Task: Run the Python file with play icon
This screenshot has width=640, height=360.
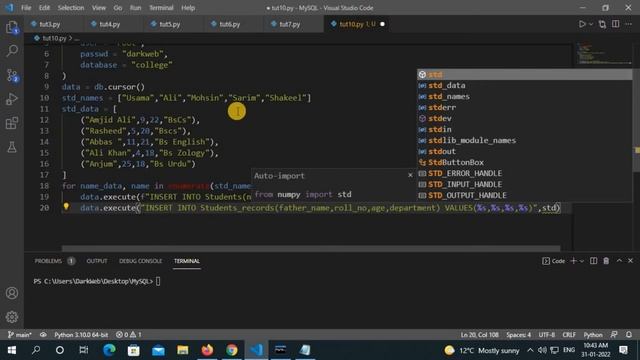Action: 582,24
